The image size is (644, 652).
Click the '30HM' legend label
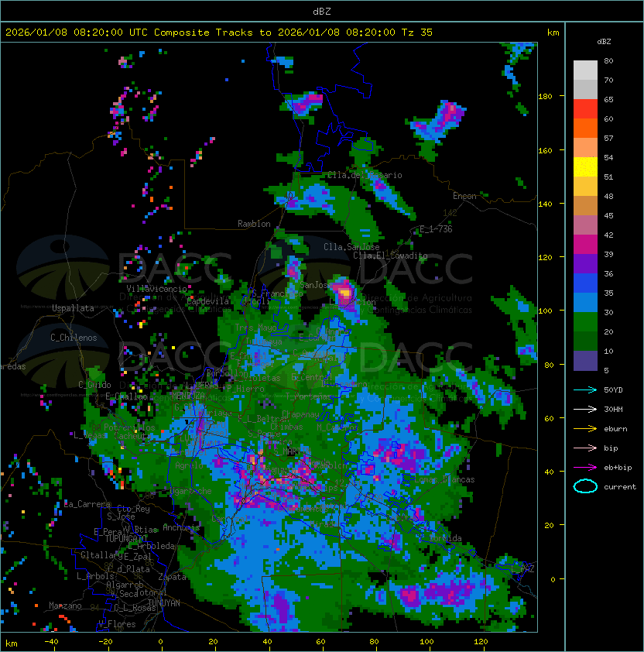(613, 409)
